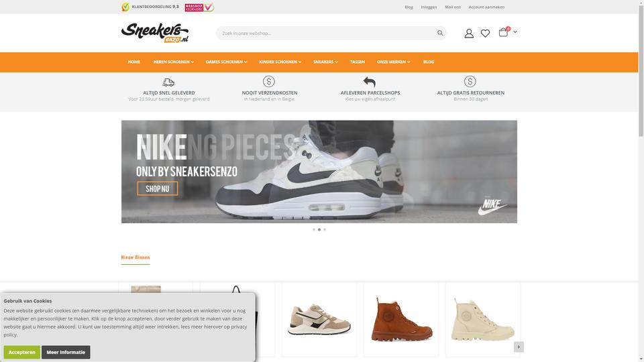Image resolution: width=644 pixels, height=362 pixels.
Task: Click the Altijd Gratis Retourneren text
Action: coord(471,93)
